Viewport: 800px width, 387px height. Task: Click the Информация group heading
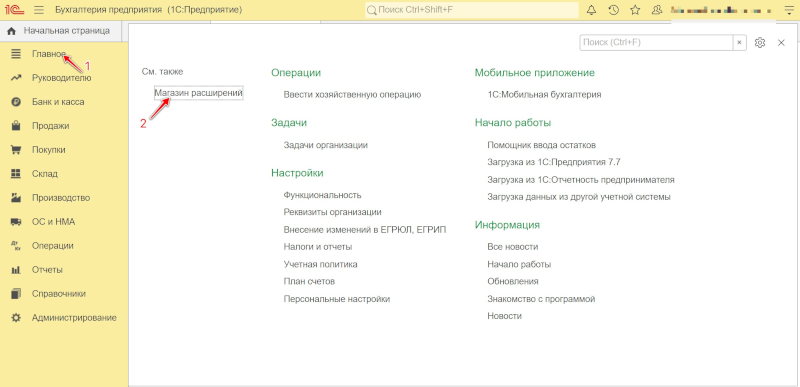click(x=507, y=225)
